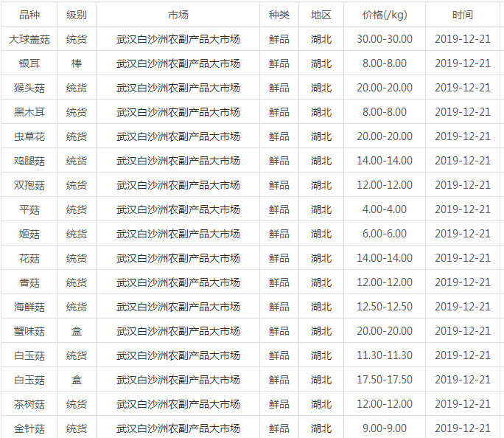The height and width of the screenshot is (438, 504).
Task: Click the 统货 grade in 黑木耳 row
Action: click(77, 112)
